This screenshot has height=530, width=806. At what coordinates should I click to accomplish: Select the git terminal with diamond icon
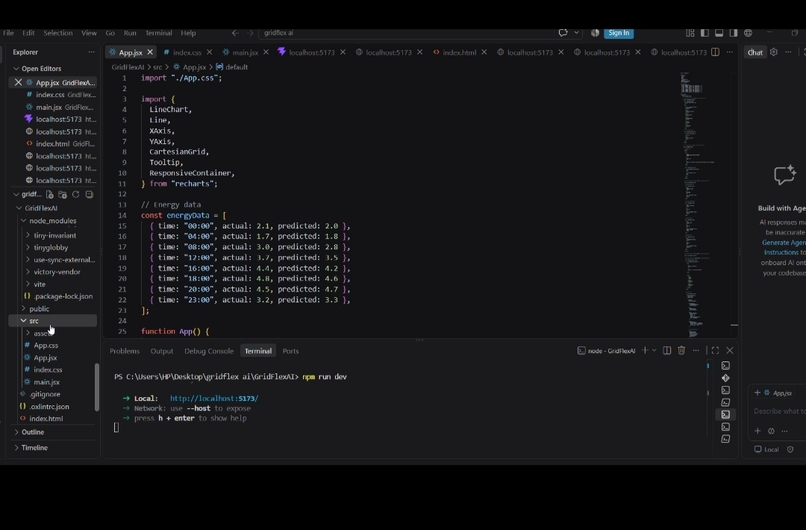click(x=725, y=378)
